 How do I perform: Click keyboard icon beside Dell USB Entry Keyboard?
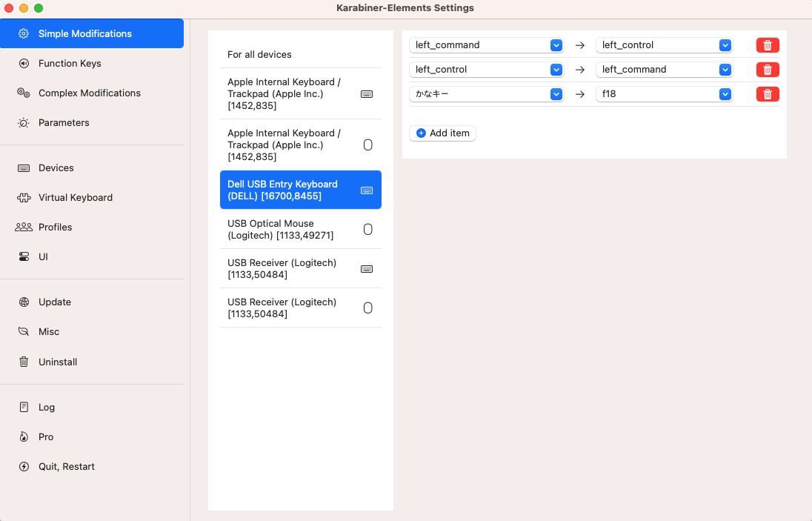point(367,190)
